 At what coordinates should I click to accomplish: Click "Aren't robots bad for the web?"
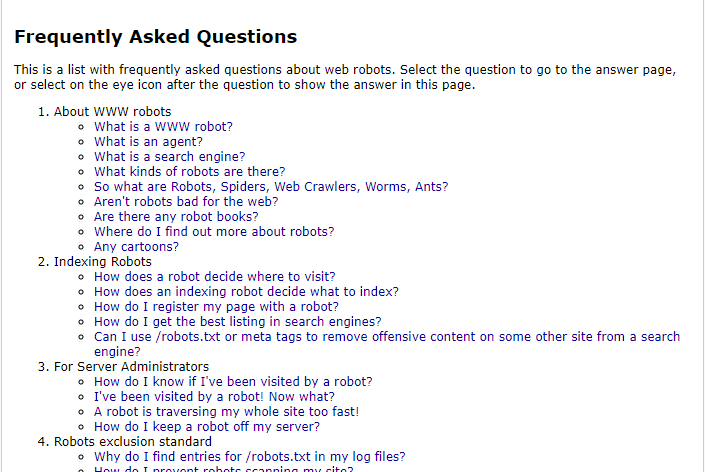(186, 202)
